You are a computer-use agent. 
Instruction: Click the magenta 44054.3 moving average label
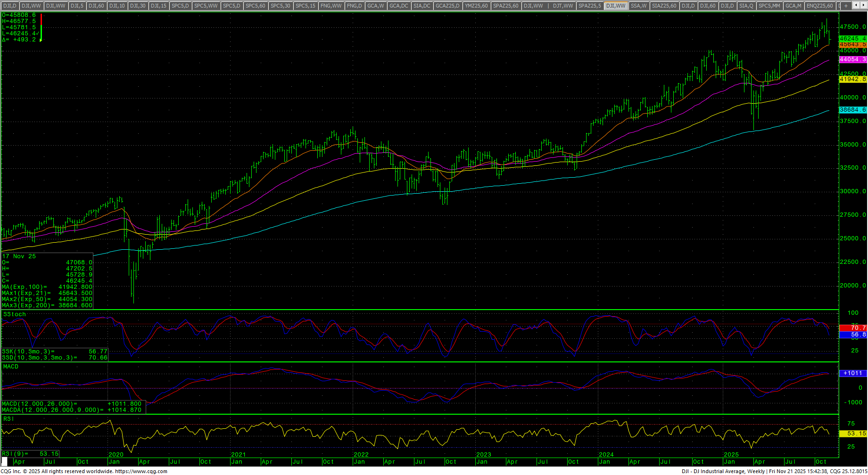point(852,59)
